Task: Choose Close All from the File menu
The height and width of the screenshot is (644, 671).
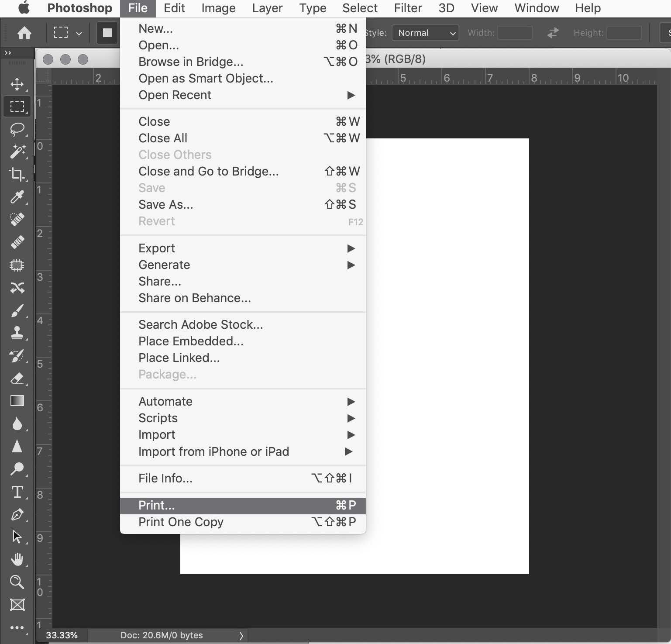Action: (243, 138)
